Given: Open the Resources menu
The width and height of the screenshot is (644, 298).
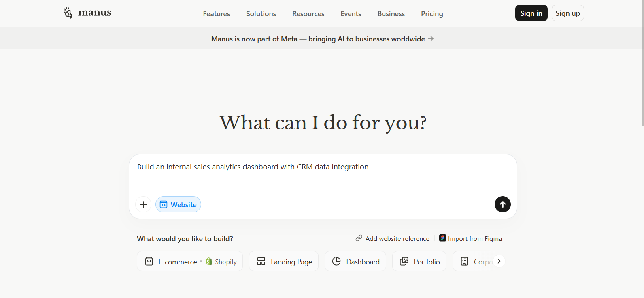Looking at the screenshot, I should (x=308, y=14).
